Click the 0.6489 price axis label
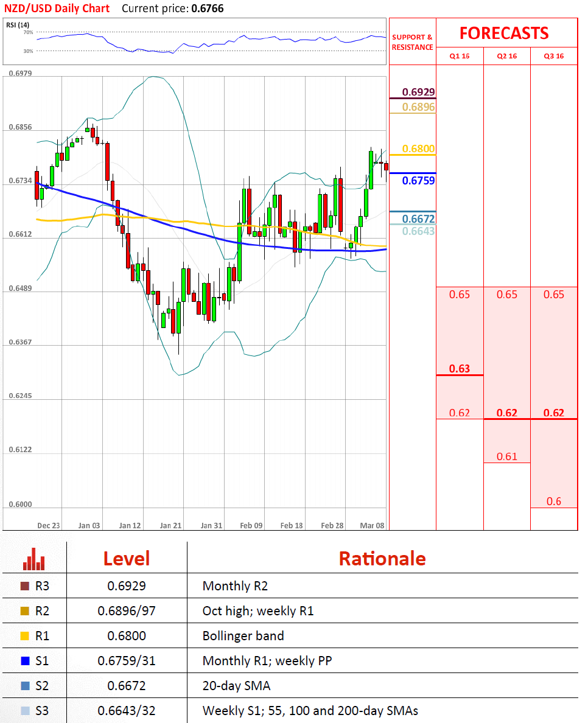Screen dimensions: 588x723 pyautogui.click(x=20, y=288)
